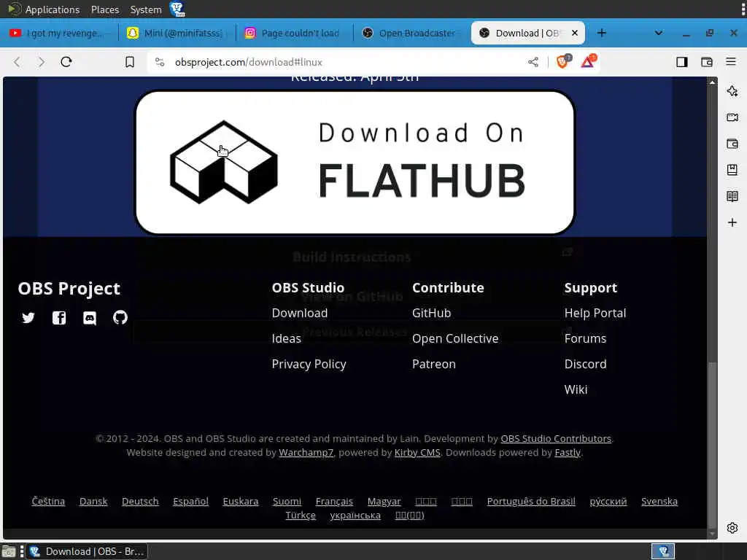This screenshot has height=560, width=747.
Task: Click the Brave tray icon in the bottom panel
Action: coord(663,551)
